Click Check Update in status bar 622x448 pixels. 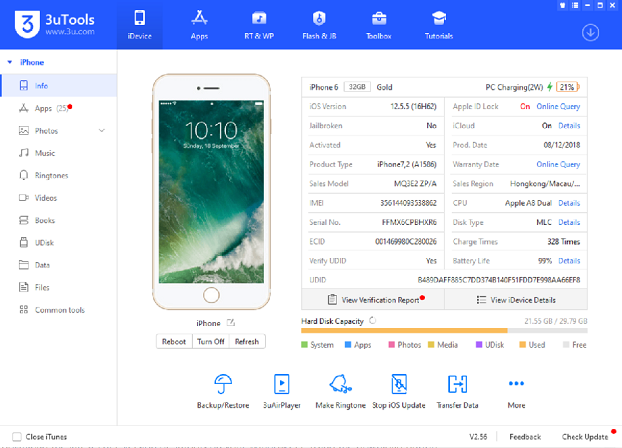(585, 436)
